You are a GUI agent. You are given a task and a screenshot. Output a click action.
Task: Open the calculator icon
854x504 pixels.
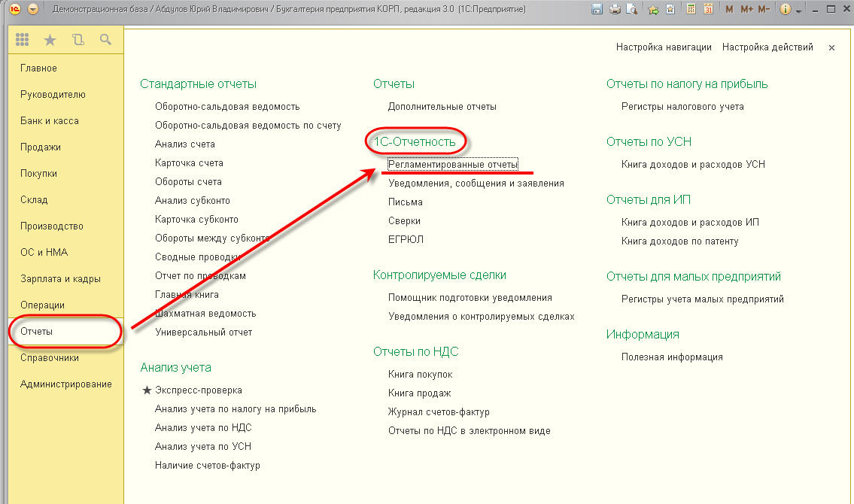pyautogui.click(x=691, y=9)
